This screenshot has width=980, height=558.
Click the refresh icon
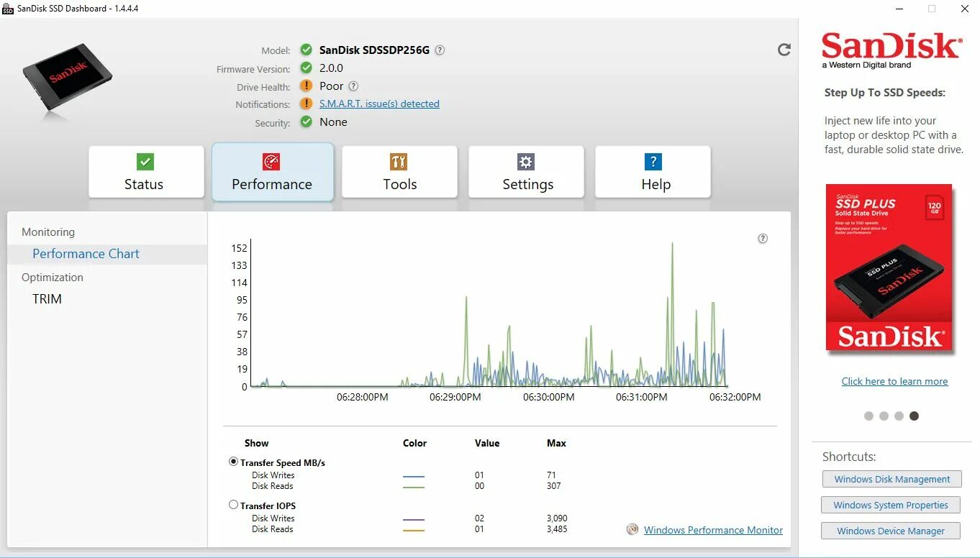point(784,50)
